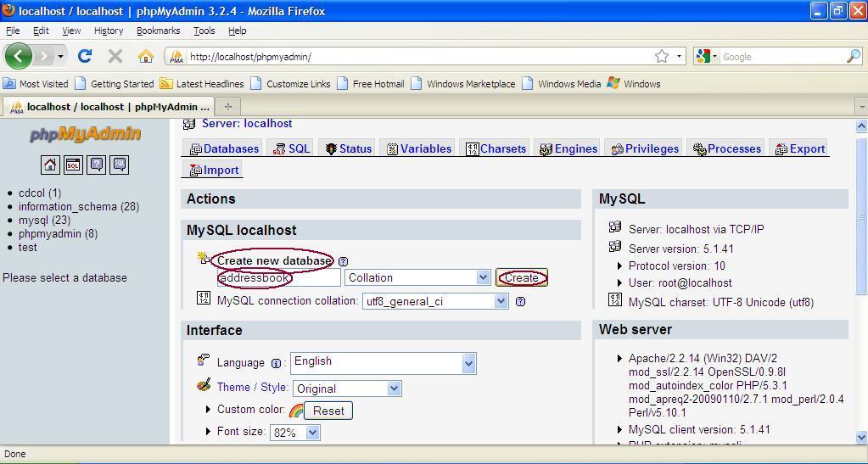Click the Stop loading X icon
This screenshot has width=868, height=464.
(x=115, y=56)
